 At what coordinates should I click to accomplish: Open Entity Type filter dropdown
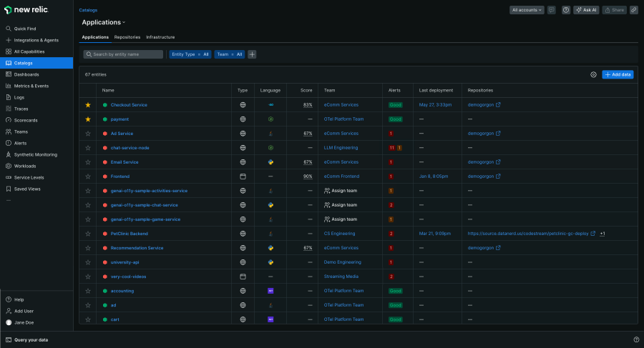pos(190,54)
